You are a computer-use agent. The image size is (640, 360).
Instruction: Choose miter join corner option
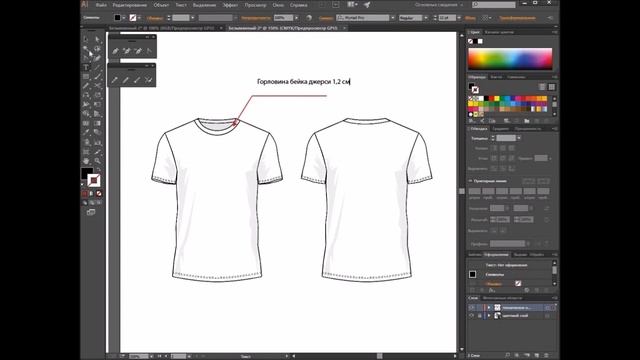(x=494, y=158)
